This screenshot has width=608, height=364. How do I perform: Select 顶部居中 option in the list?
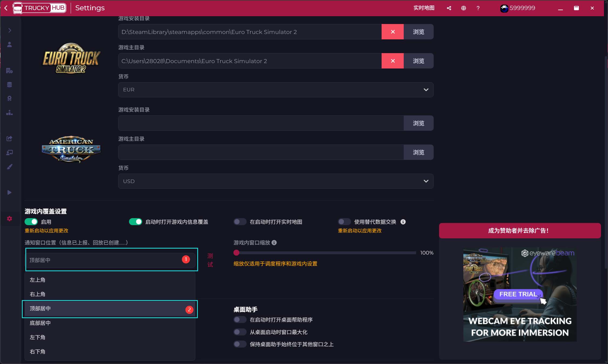[x=110, y=309]
